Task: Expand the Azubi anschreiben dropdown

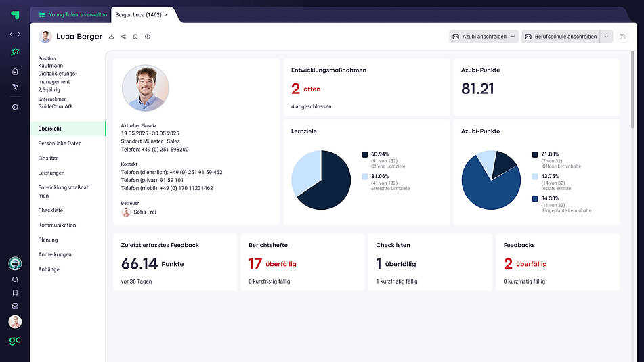Action: (x=513, y=37)
